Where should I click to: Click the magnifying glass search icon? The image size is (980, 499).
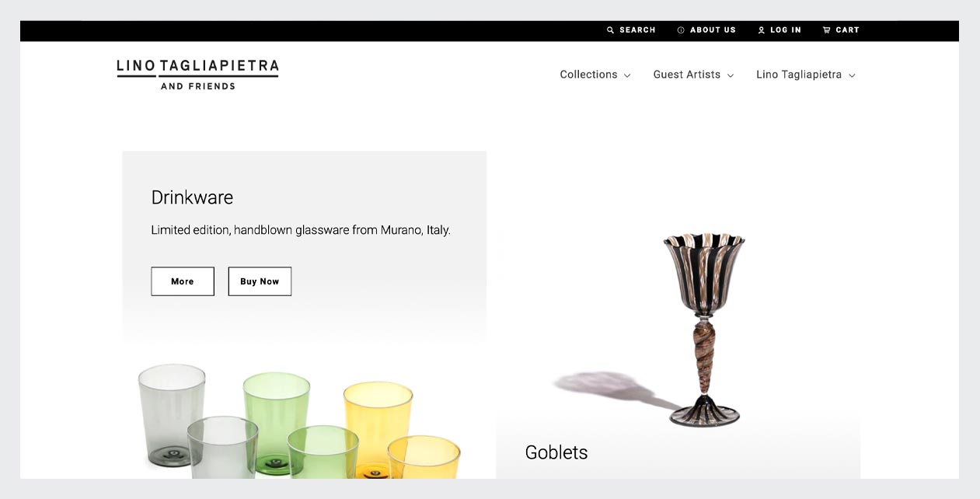coord(610,30)
